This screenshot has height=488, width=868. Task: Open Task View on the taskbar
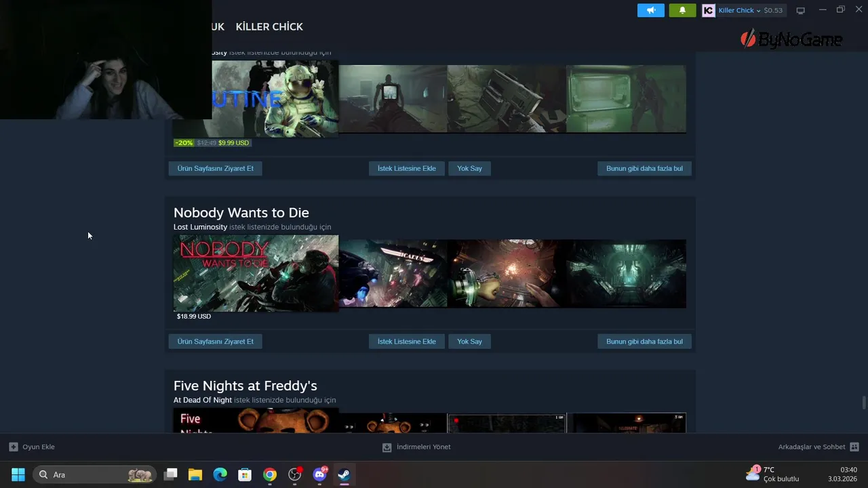click(171, 474)
